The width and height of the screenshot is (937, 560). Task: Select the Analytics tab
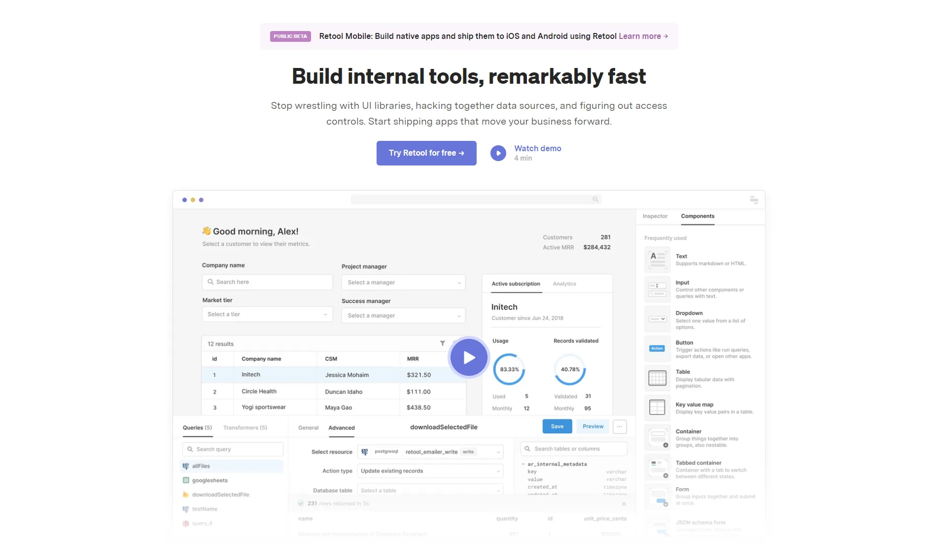[564, 284]
